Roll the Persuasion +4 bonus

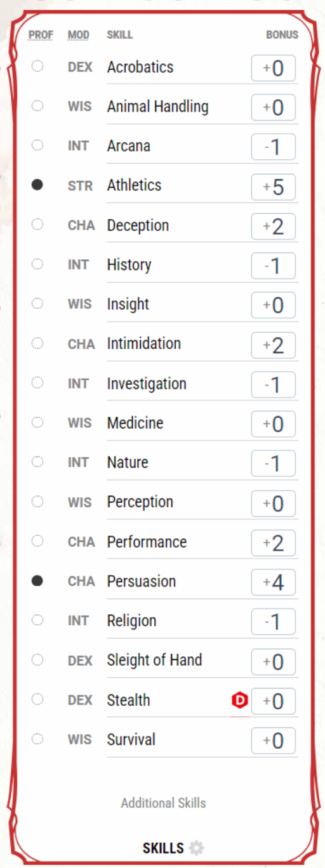274,583
